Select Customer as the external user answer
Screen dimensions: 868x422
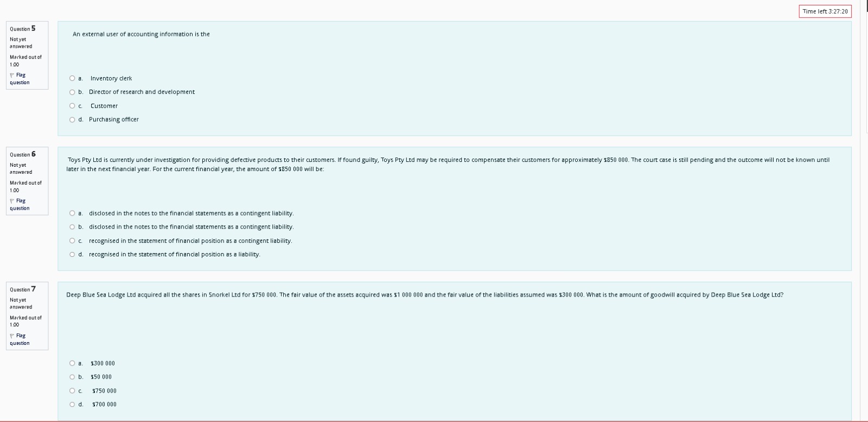[x=72, y=106]
